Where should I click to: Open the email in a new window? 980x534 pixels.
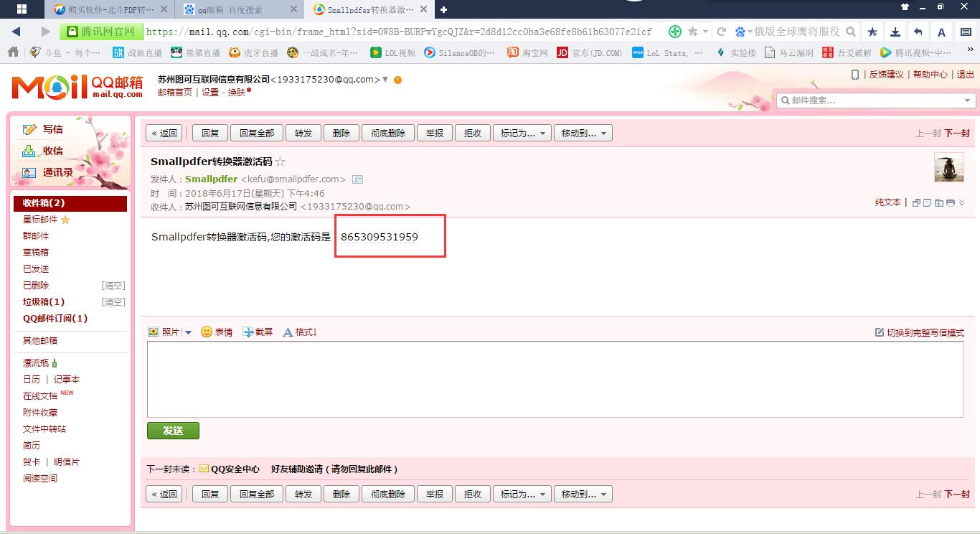[916, 203]
